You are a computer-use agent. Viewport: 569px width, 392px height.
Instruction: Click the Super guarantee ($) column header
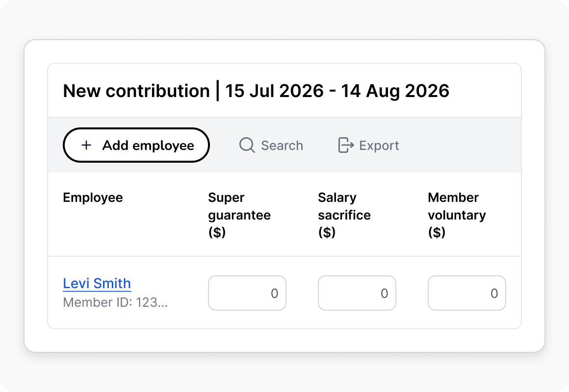[239, 215]
